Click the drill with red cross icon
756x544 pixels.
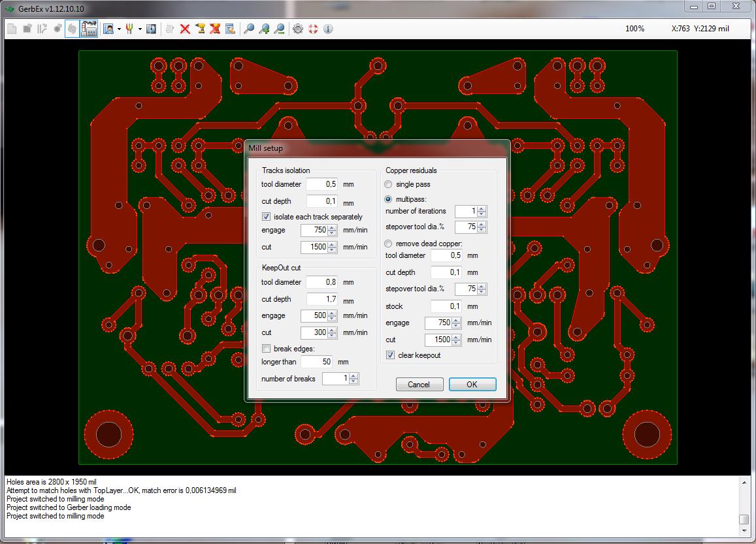click(215, 29)
